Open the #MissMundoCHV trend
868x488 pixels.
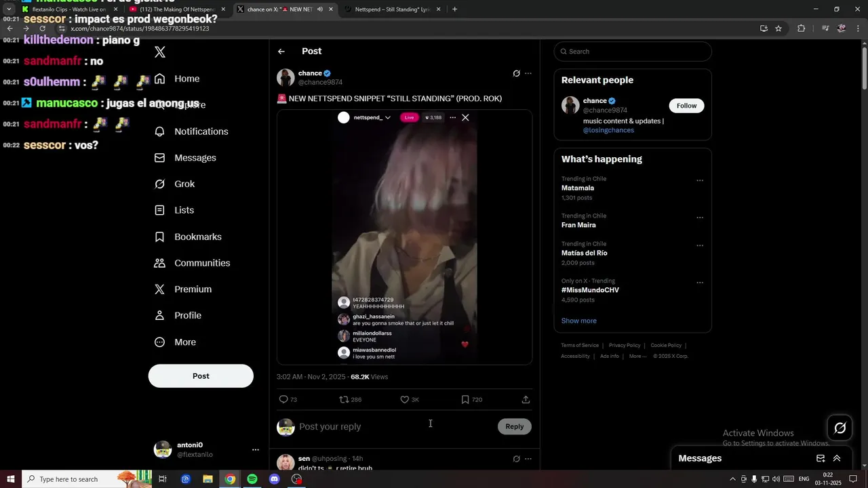coord(590,290)
